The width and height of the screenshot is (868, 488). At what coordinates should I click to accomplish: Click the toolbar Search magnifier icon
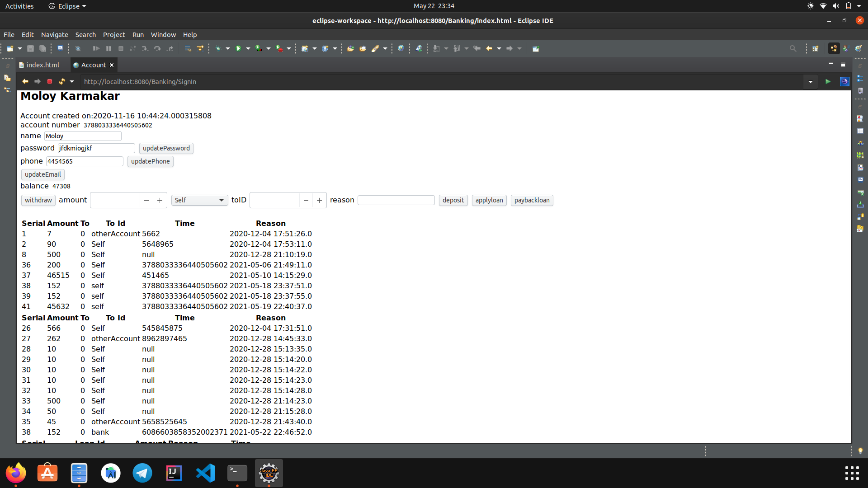click(x=793, y=48)
